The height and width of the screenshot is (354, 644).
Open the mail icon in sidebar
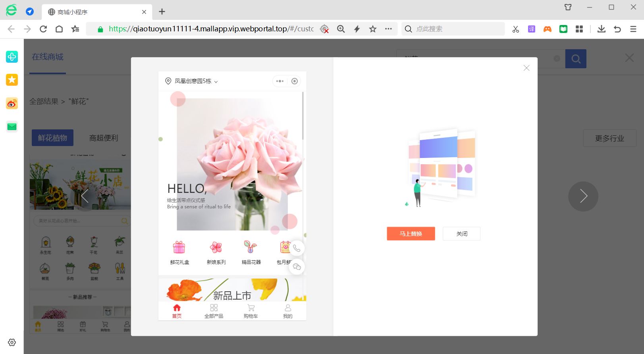click(x=12, y=127)
